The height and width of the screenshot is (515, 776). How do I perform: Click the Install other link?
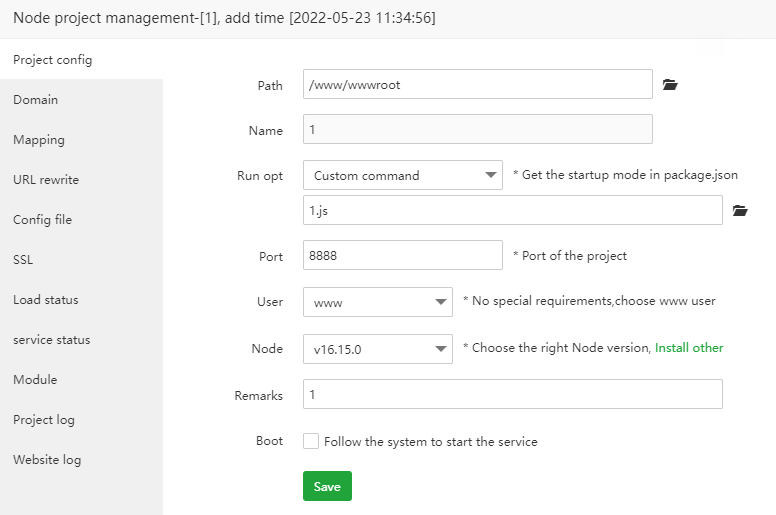[689, 348]
